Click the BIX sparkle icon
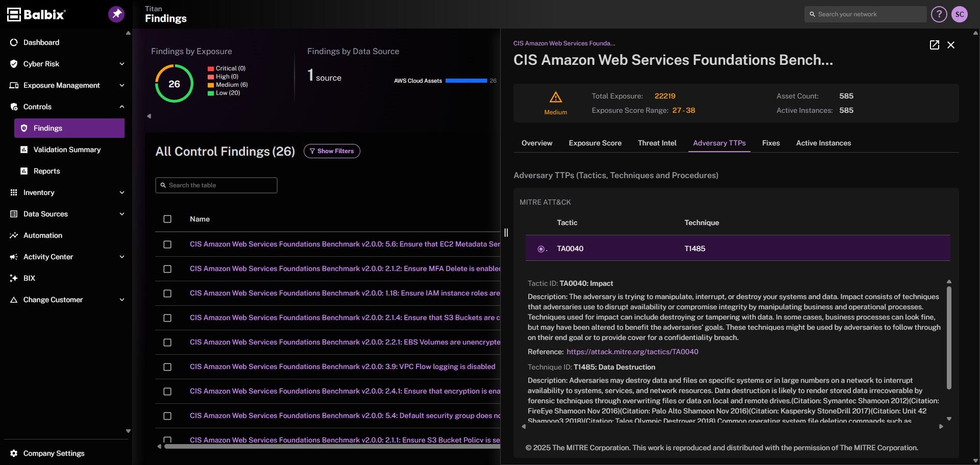Image resolution: width=980 pixels, height=465 pixels. tap(14, 278)
